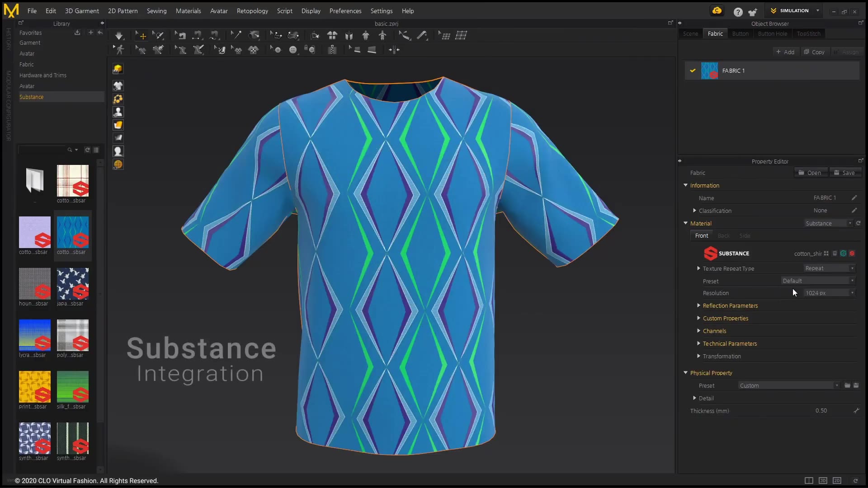Open the help question mark icon
This screenshot has height=488, width=868.
point(738,12)
